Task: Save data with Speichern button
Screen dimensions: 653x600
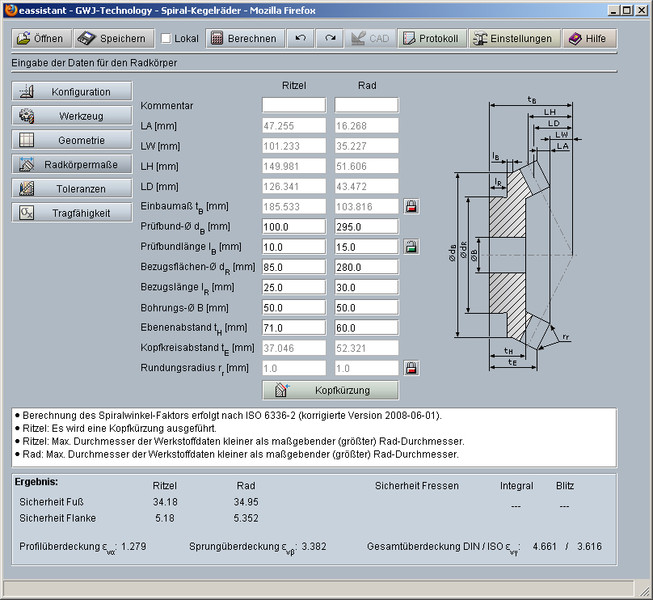Action: click(x=111, y=39)
